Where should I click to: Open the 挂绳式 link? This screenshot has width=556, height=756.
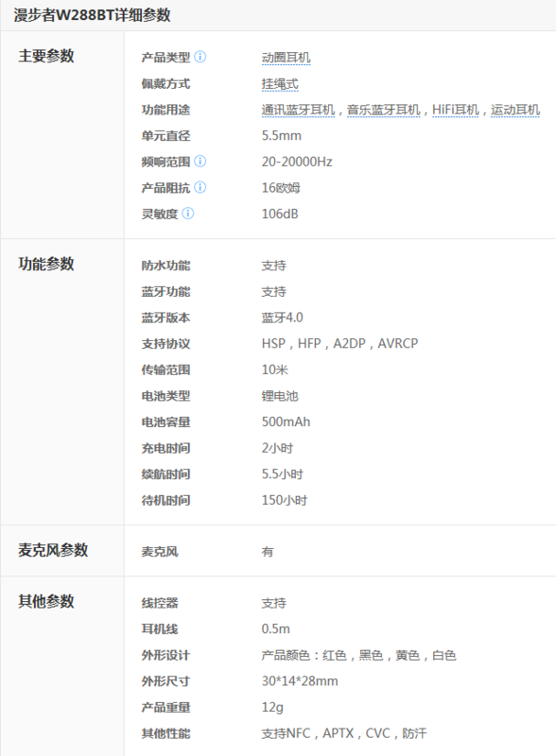(x=280, y=84)
